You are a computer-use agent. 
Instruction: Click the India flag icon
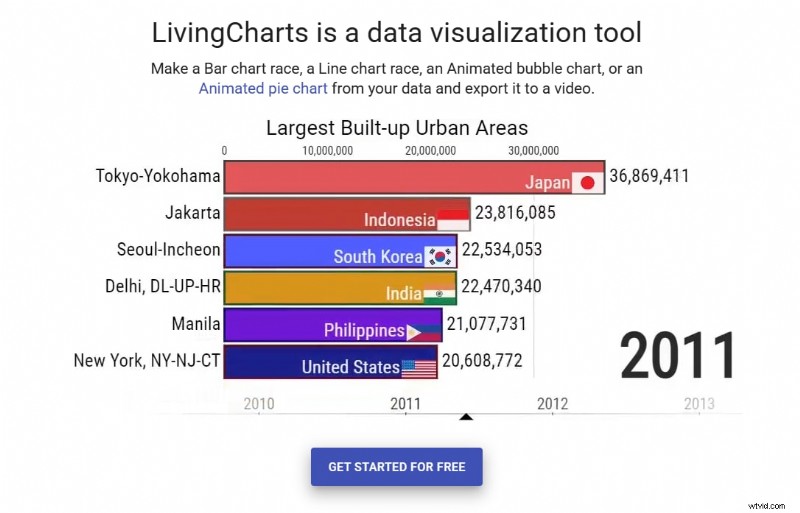coord(439,293)
